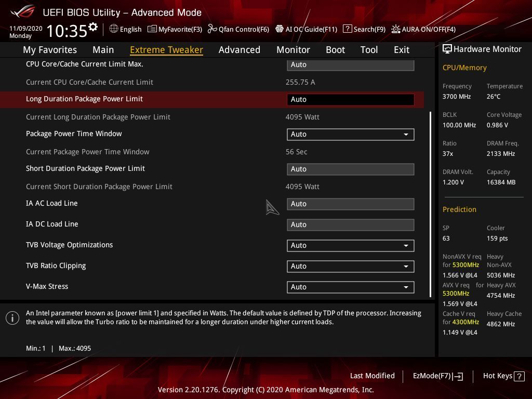Click the 26°C temperature value
This screenshot has width=532, height=399.
tap(494, 97)
